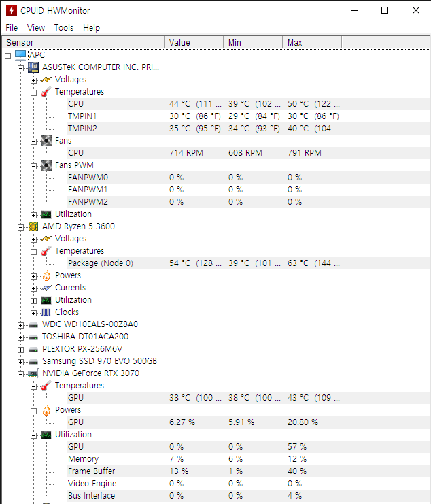Expand the Currents node
This screenshot has width=431, height=504.
[33, 288]
